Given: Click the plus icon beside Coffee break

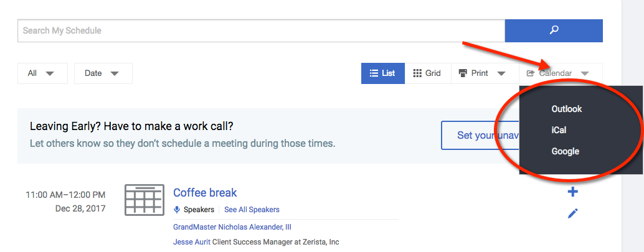Looking at the screenshot, I should coord(572,192).
